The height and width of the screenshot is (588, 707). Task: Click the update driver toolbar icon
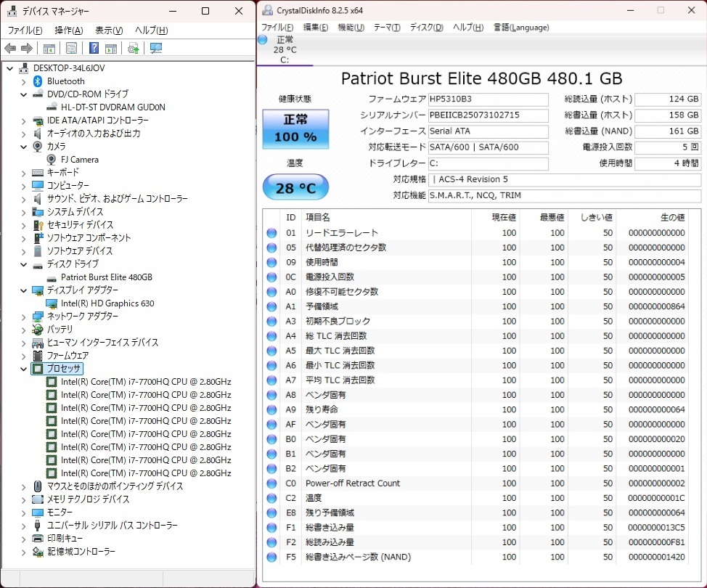[x=133, y=49]
